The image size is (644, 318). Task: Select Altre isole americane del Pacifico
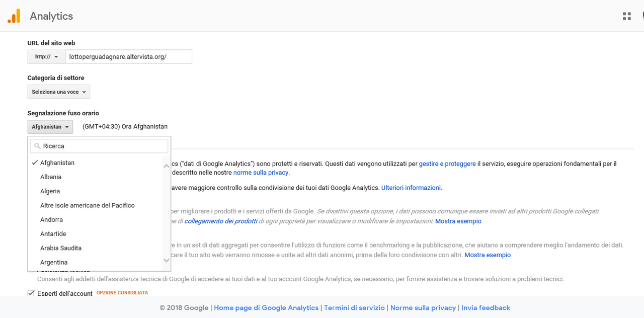[96, 205]
